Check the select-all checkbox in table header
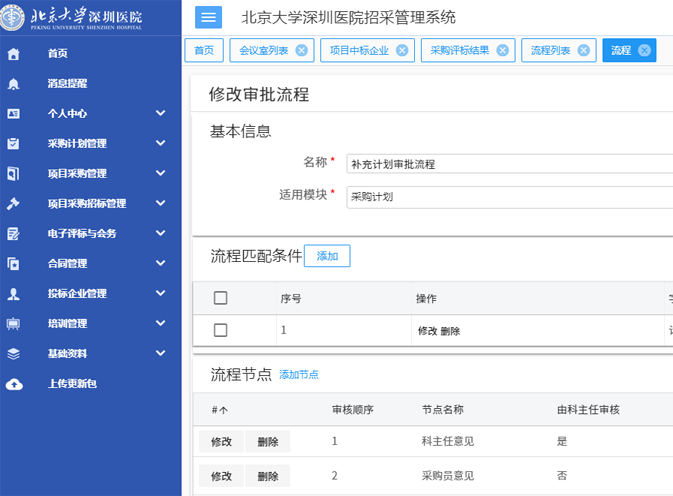The image size is (673, 496). pos(221,298)
